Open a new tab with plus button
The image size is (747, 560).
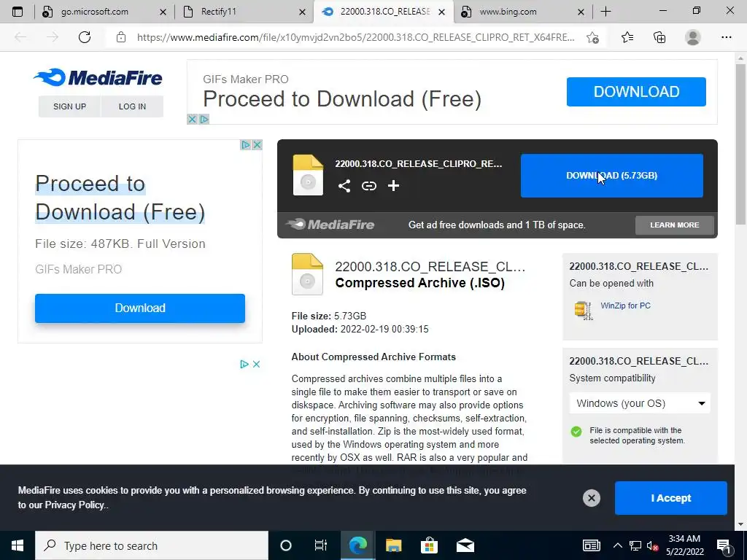[606, 12]
